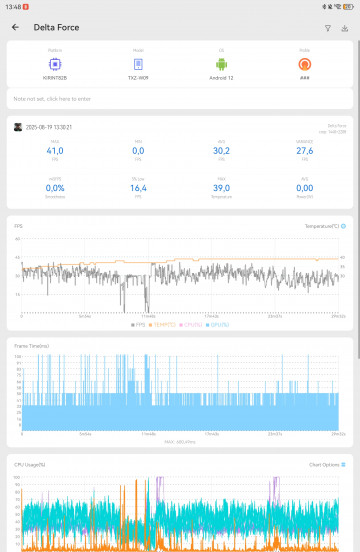
Task: Tap the green Android robot icon
Action: tap(221, 64)
